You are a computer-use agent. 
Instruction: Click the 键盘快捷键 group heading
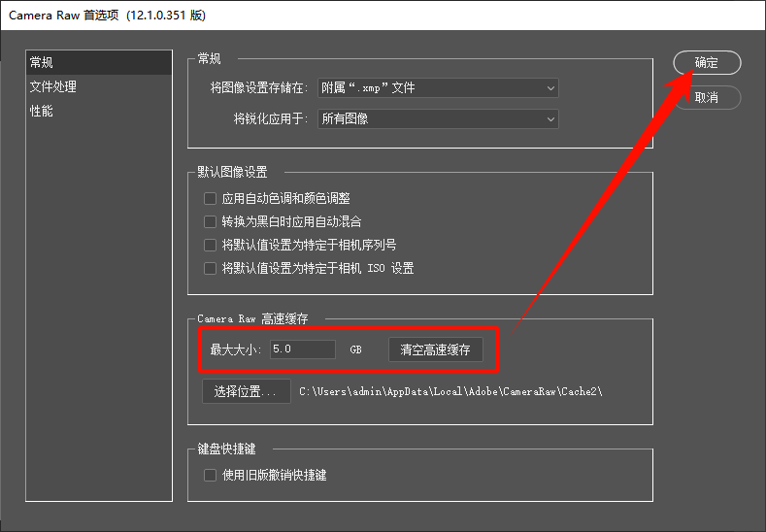[x=226, y=449]
